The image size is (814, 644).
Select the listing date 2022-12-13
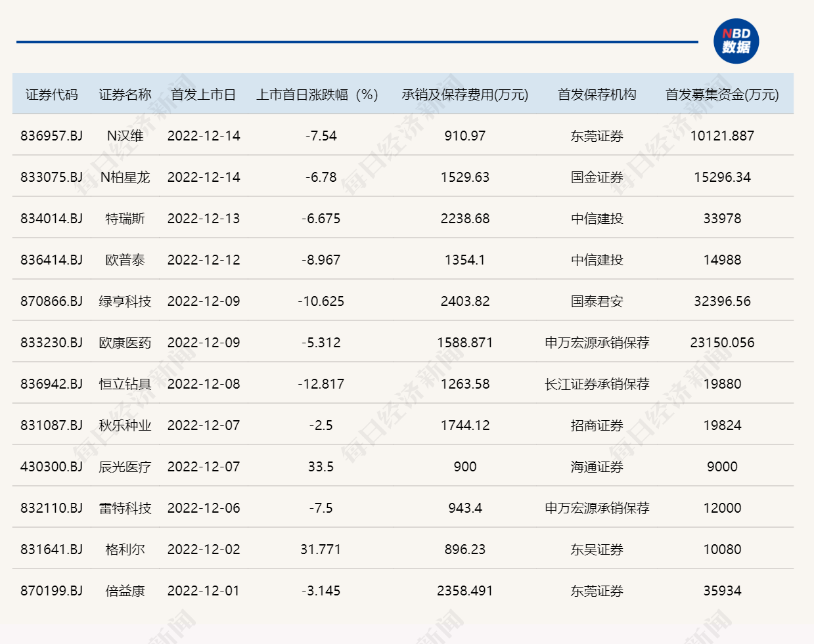click(x=204, y=219)
